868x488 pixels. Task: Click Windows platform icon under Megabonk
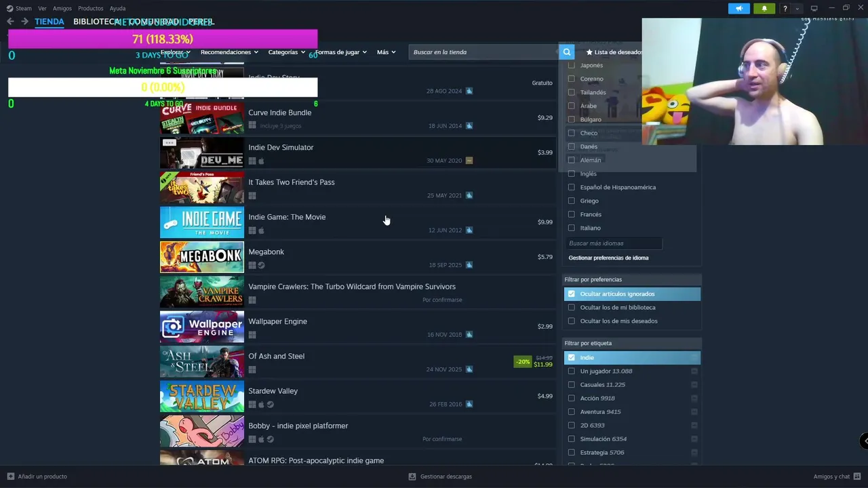[x=252, y=265]
